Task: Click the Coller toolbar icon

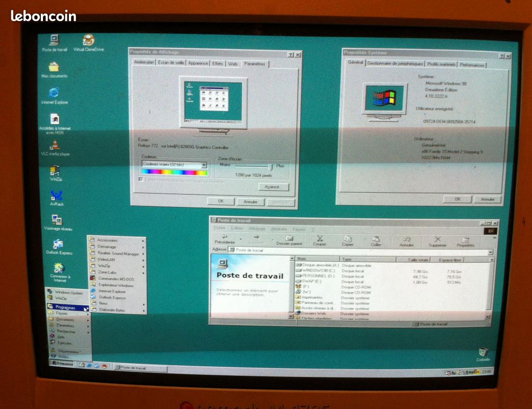Action: pos(376,241)
